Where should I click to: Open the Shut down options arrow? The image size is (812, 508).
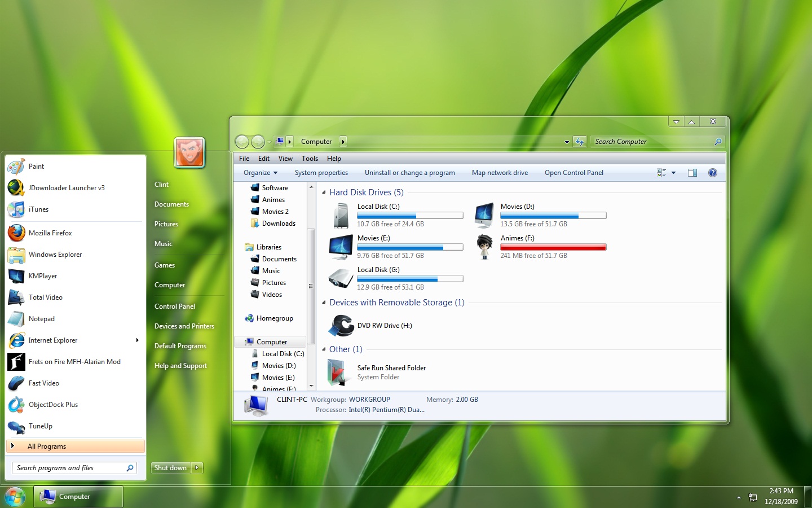click(x=197, y=468)
